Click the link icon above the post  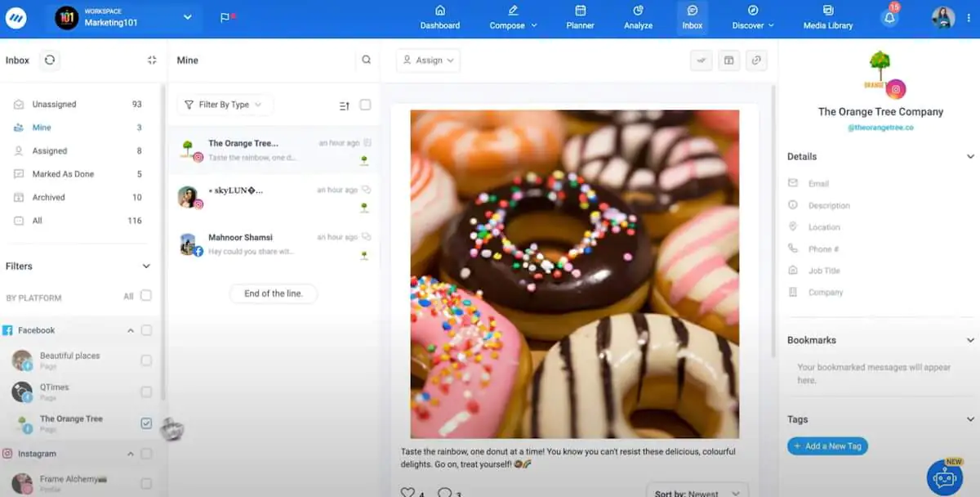756,60
